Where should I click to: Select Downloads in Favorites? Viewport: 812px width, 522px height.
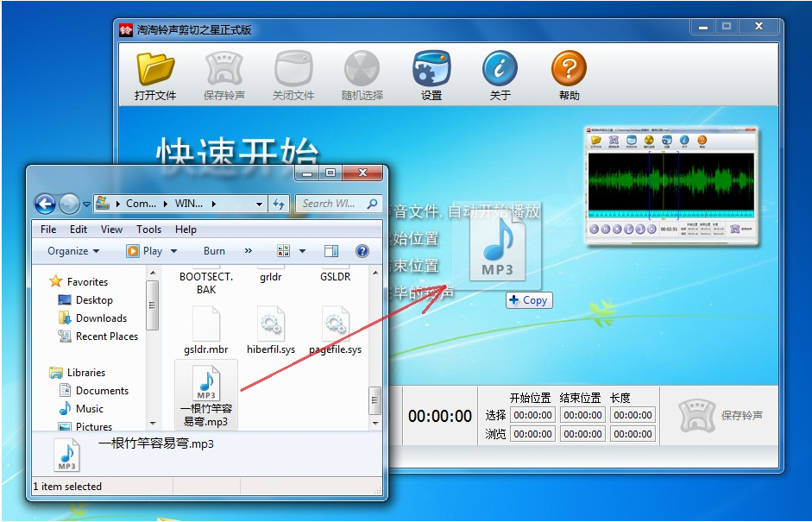click(x=101, y=318)
